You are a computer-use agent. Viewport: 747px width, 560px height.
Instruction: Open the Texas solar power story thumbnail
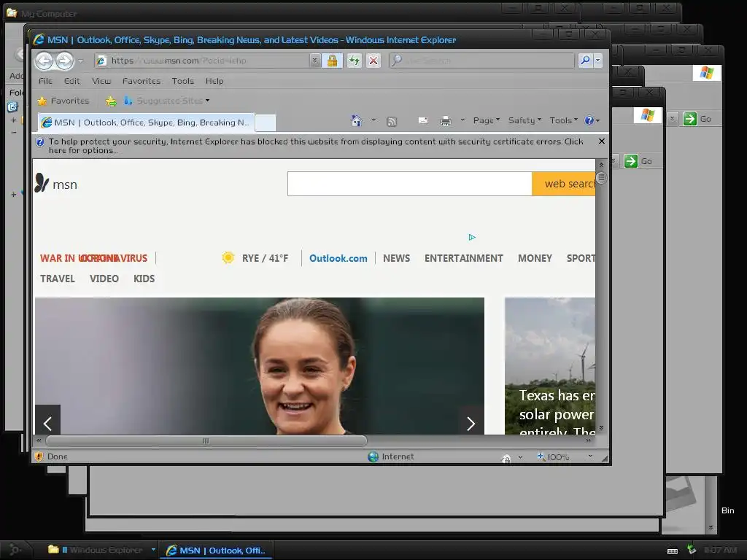(x=550, y=366)
